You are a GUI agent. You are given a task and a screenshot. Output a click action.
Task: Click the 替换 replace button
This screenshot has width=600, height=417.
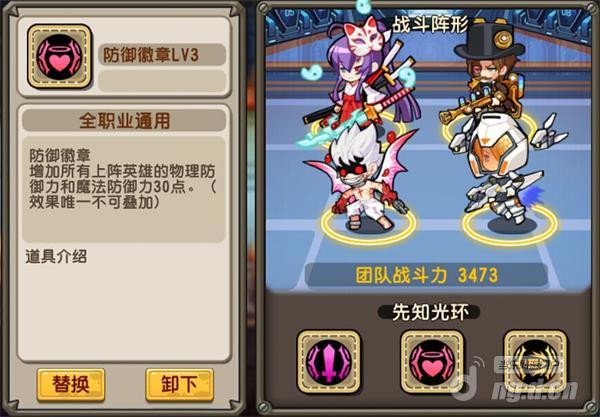71,384
